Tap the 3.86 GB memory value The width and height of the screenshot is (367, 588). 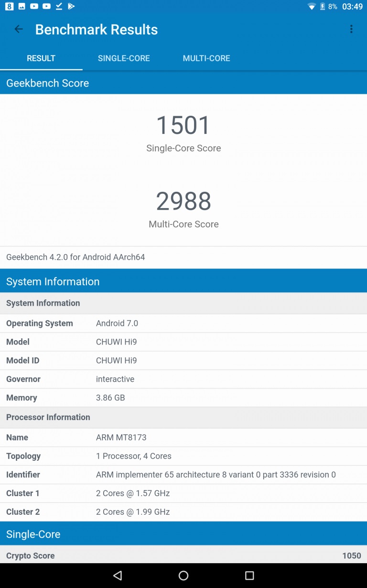110,398
